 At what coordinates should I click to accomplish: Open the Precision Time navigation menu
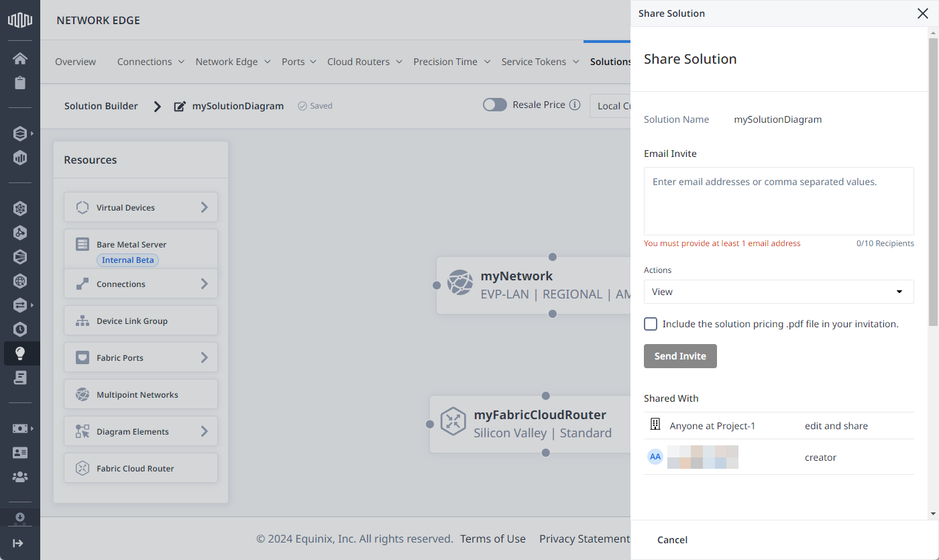point(452,62)
